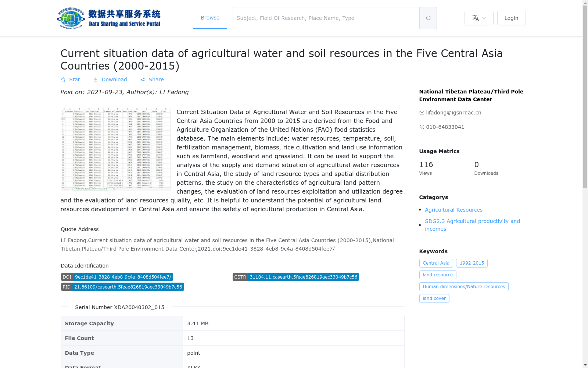Open the language translation dropdown
Viewport: 588px width, 368px height.
click(x=479, y=18)
